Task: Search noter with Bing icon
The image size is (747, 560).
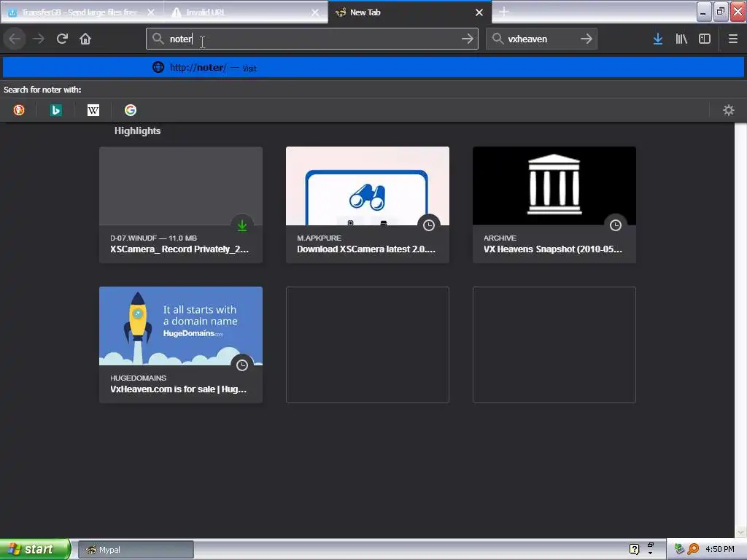Action: 56,110
